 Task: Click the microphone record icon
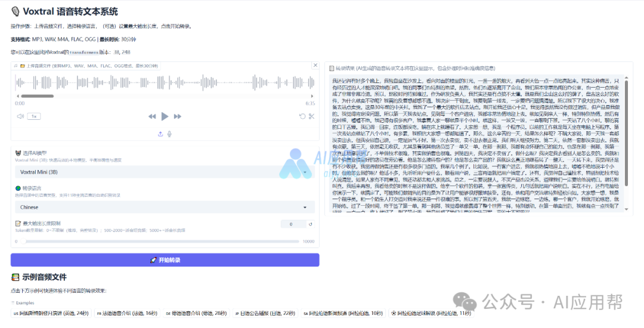point(169,134)
